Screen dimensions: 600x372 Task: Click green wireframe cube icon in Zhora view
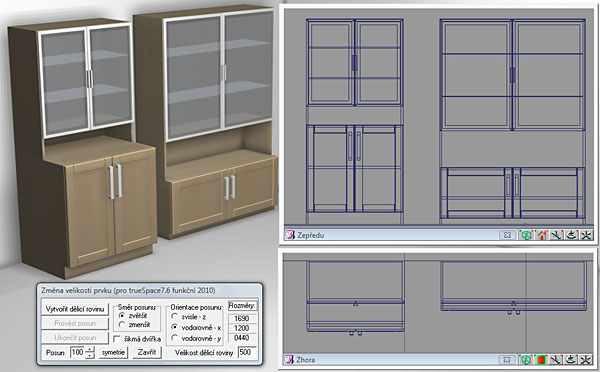[x=527, y=360]
